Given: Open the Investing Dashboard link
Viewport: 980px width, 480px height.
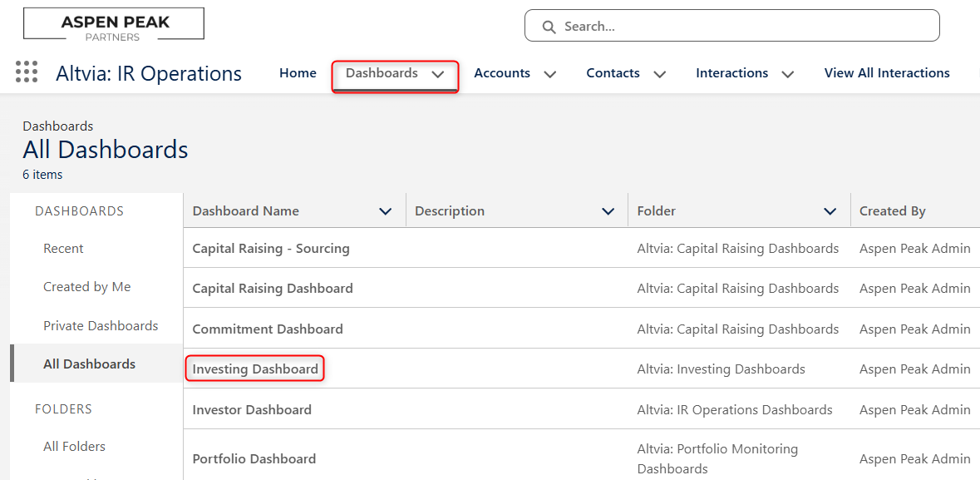Looking at the screenshot, I should pyautogui.click(x=255, y=369).
